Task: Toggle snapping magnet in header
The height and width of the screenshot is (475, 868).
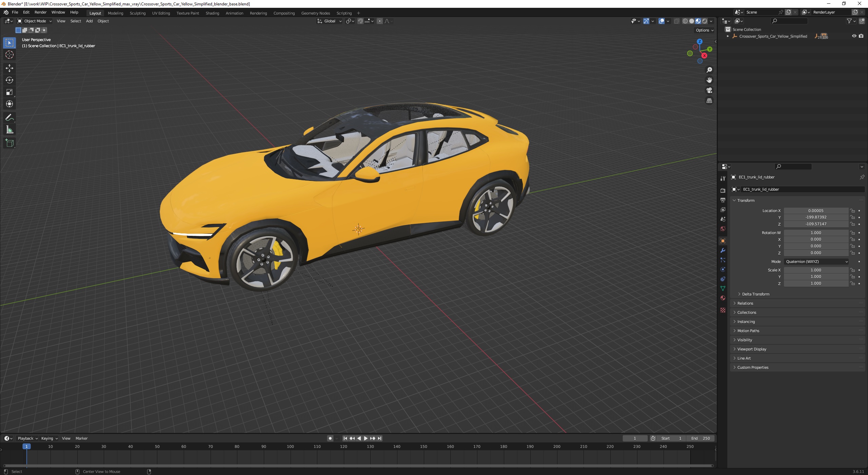Action: pyautogui.click(x=360, y=21)
